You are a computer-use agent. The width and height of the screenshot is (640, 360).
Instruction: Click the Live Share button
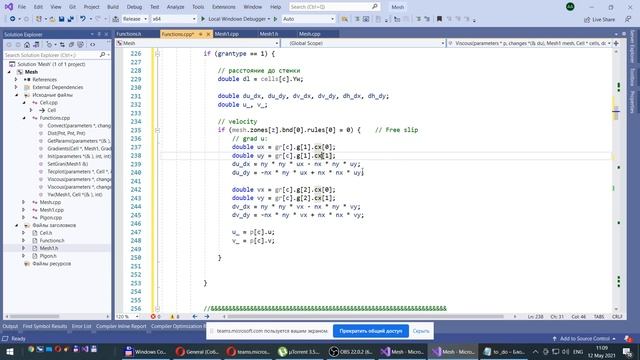click(599, 20)
